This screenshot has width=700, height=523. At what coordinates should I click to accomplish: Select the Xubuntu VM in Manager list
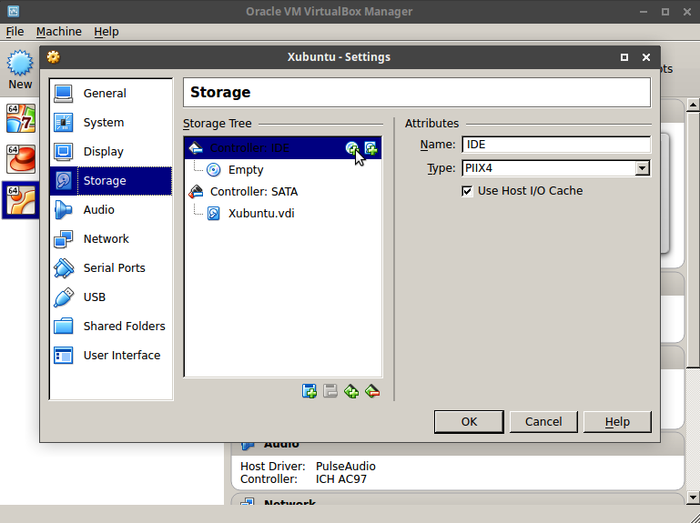click(21, 199)
